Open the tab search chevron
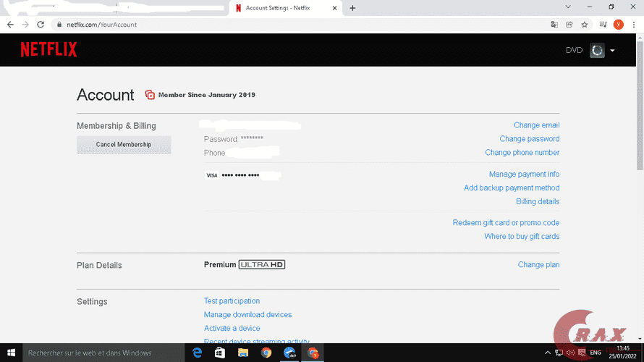Screen dimensions: 644x362 [568, 7]
